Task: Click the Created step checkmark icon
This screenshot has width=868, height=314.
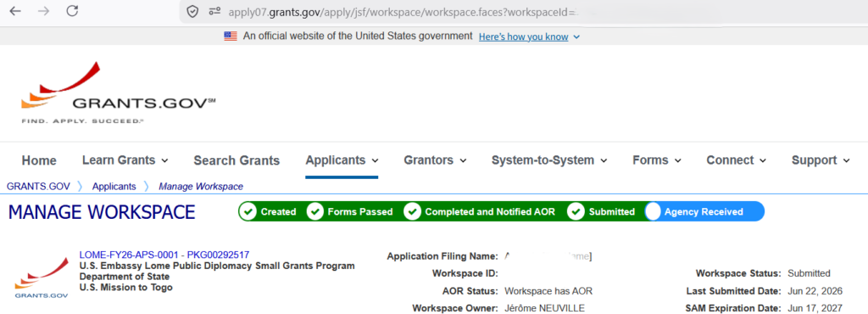Action: click(248, 211)
